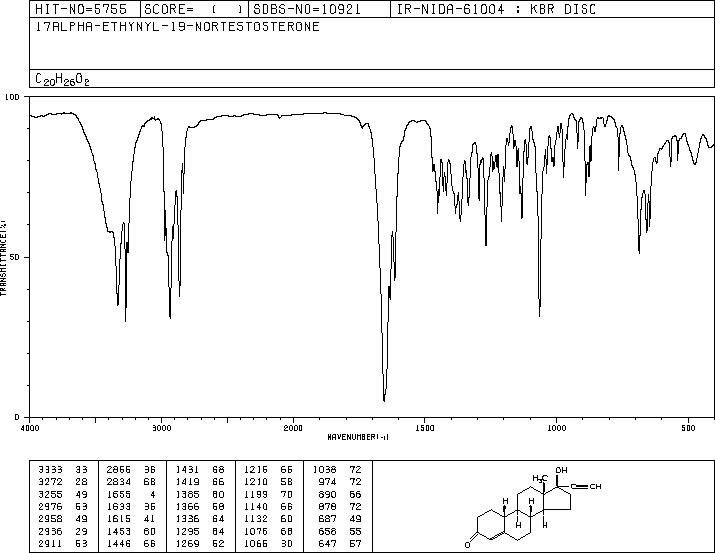715x553 pixels.
Task: Select the 3272 peak table value
Action: pos(51,482)
